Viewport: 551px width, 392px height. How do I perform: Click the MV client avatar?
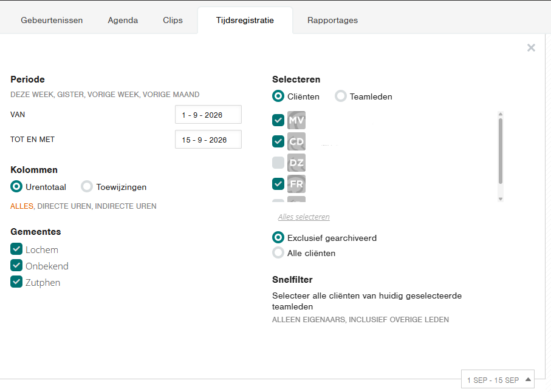(x=296, y=120)
